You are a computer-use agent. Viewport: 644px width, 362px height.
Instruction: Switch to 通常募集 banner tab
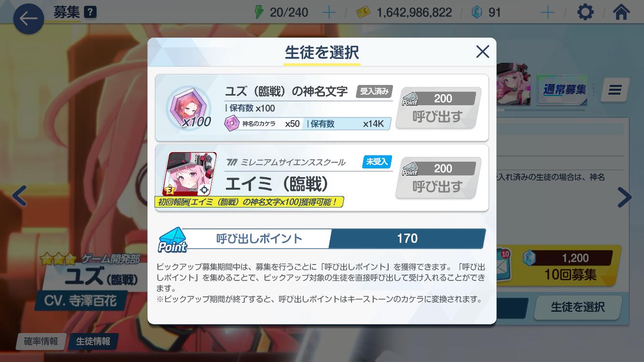564,90
